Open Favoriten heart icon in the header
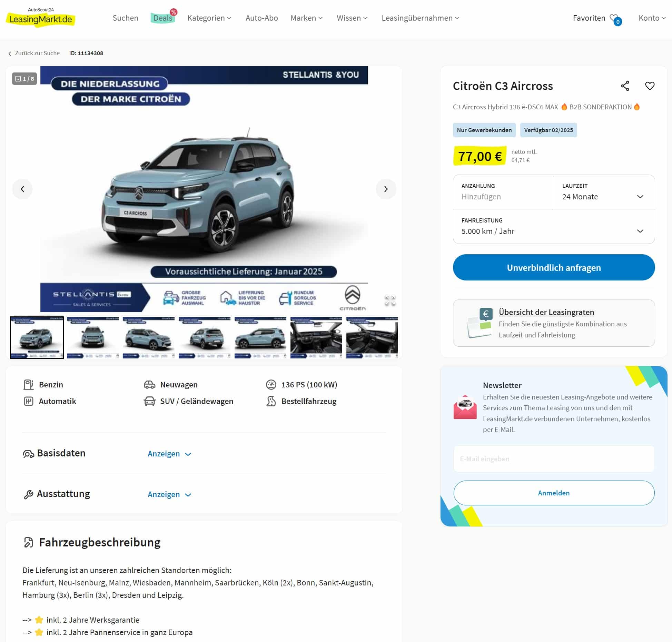The height and width of the screenshot is (642, 672). pyautogui.click(x=615, y=19)
